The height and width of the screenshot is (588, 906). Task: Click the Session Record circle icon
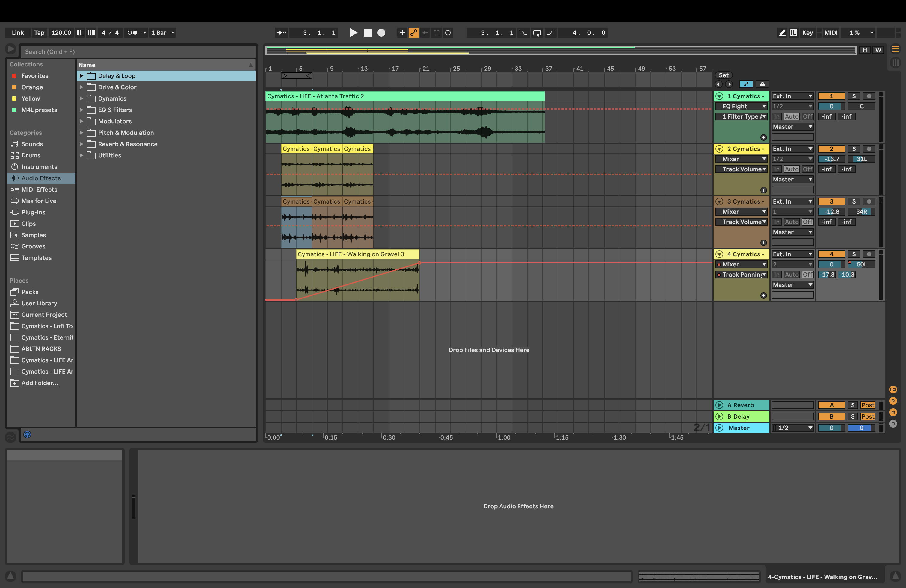(x=448, y=33)
